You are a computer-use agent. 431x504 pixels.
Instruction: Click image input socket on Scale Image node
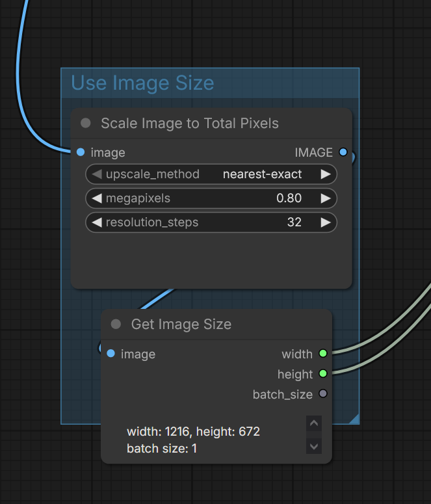[81, 152]
